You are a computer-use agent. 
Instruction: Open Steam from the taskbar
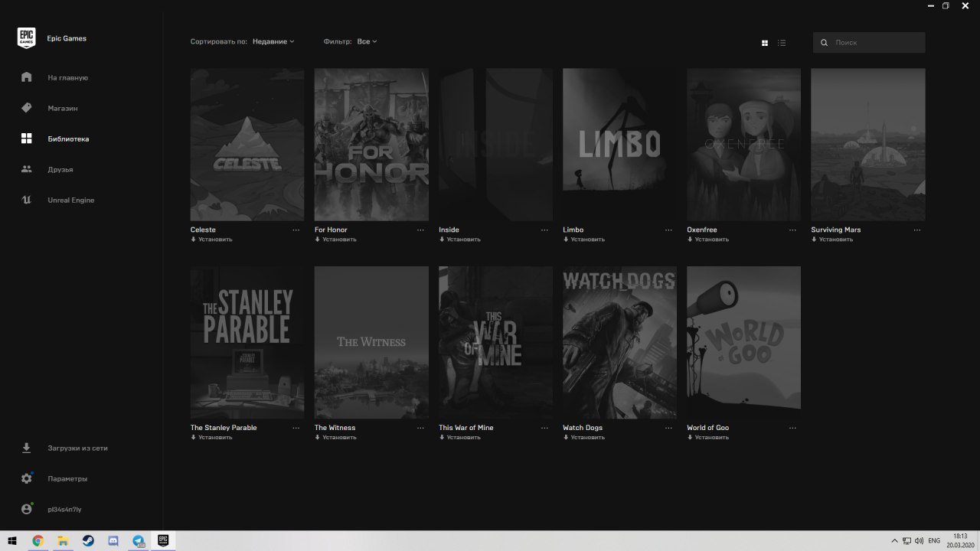(x=89, y=540)
